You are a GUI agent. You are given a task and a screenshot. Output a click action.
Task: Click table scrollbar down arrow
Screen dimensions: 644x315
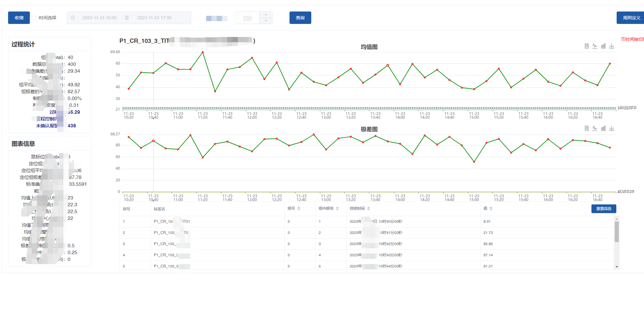coord(617,267)
